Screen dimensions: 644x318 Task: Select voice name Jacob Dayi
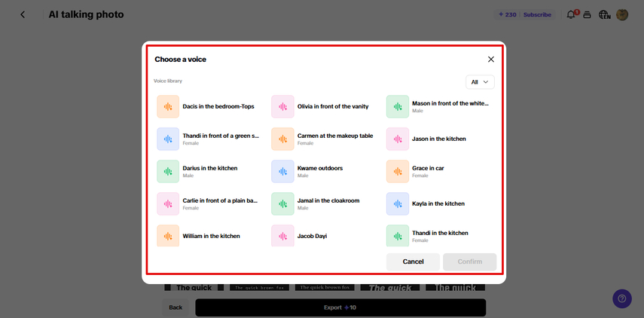click(312, 237)
